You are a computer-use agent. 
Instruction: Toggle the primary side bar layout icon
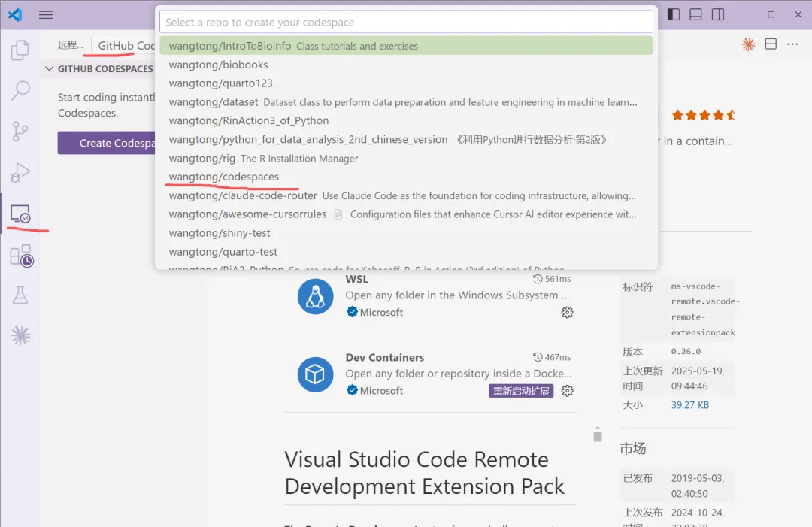[x=674, y=14]
